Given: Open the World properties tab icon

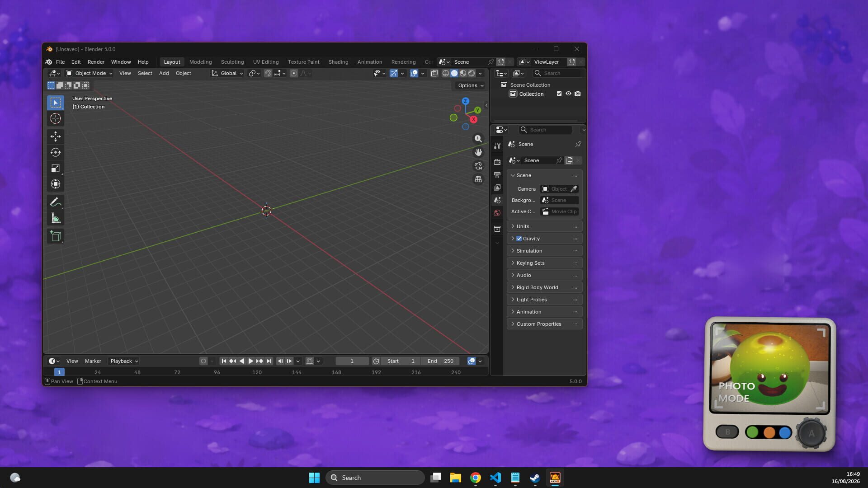Looking at the screenshot, I should pyautogui.click(x=497, y=213).
